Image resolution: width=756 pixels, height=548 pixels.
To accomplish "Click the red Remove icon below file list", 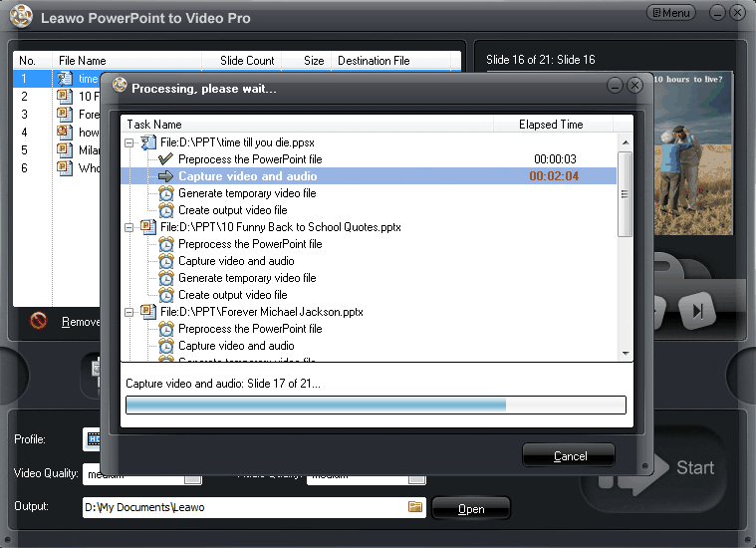I will (x=39, y=321).
